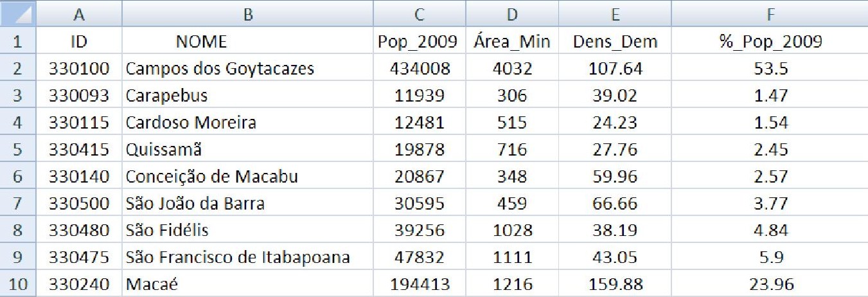
Task: Select area value 515
Action: point(512,122)
